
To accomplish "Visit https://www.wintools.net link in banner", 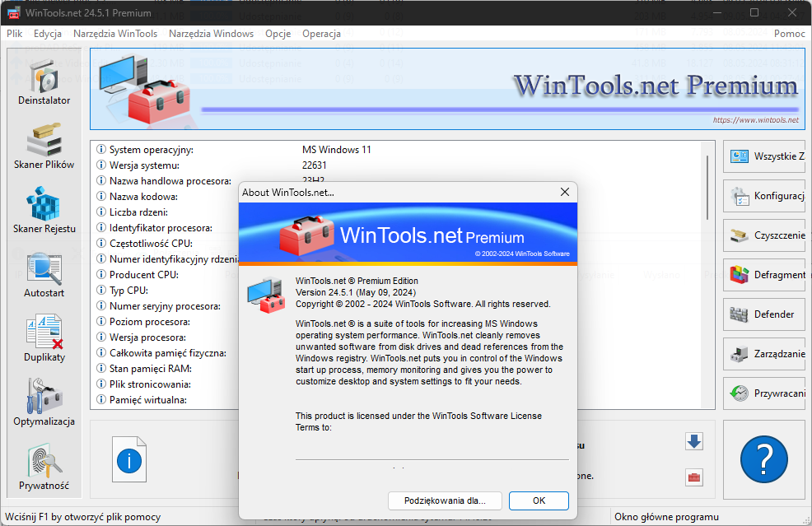I will click(x=755, y=120).
